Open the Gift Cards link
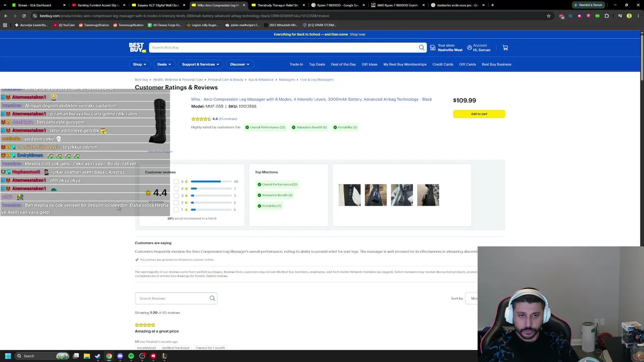This screenshot has width=644, height=362. [x=467, y=64]
